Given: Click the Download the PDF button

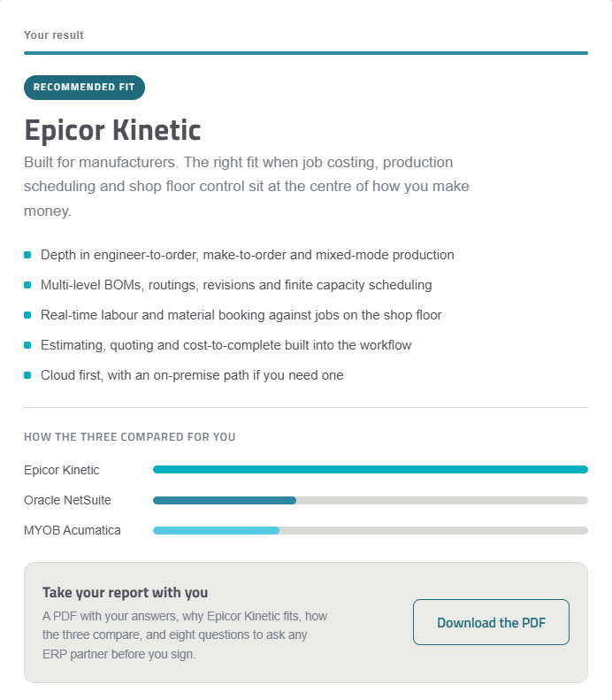Looking at the screenshot, I should pos(491,622).
